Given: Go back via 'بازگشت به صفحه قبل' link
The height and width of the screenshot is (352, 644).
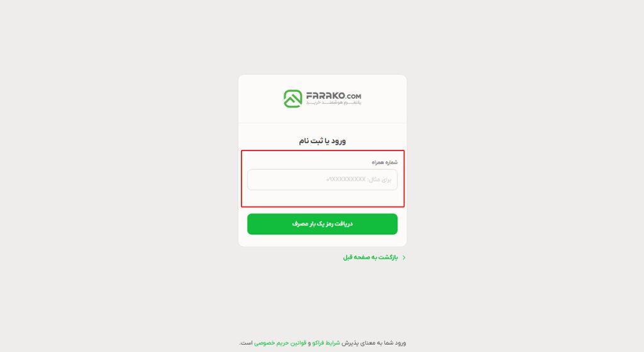Looking at the screenshot, I should (x=370, y=258).
